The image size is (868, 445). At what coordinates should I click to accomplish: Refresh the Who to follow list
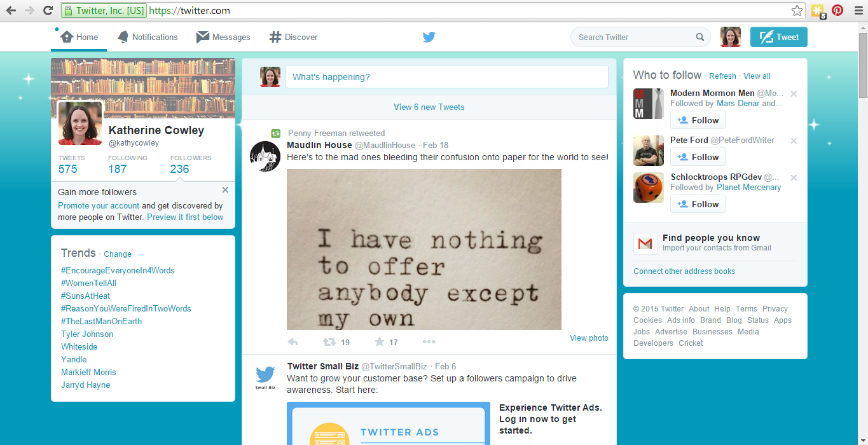tap(722, 76)
